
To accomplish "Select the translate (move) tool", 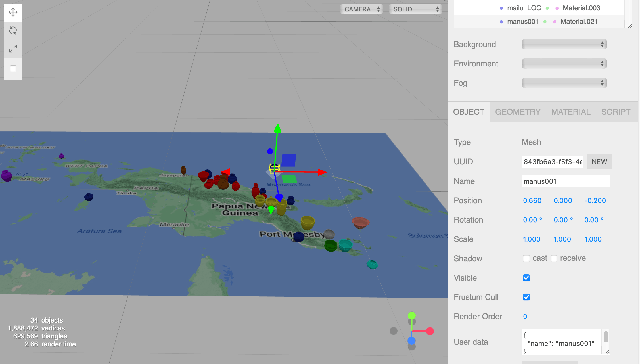I will tap(13, 12).
